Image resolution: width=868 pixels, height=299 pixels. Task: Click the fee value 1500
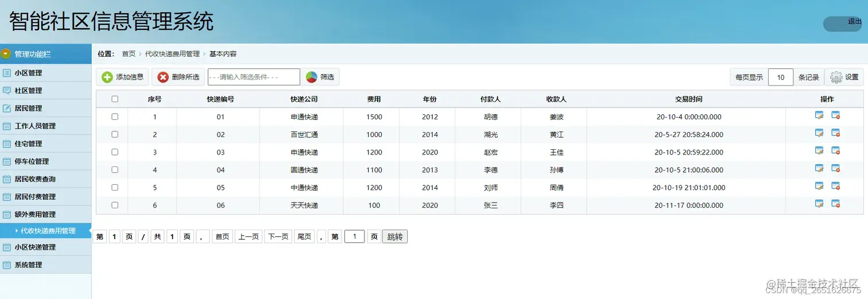coord(374,117)
